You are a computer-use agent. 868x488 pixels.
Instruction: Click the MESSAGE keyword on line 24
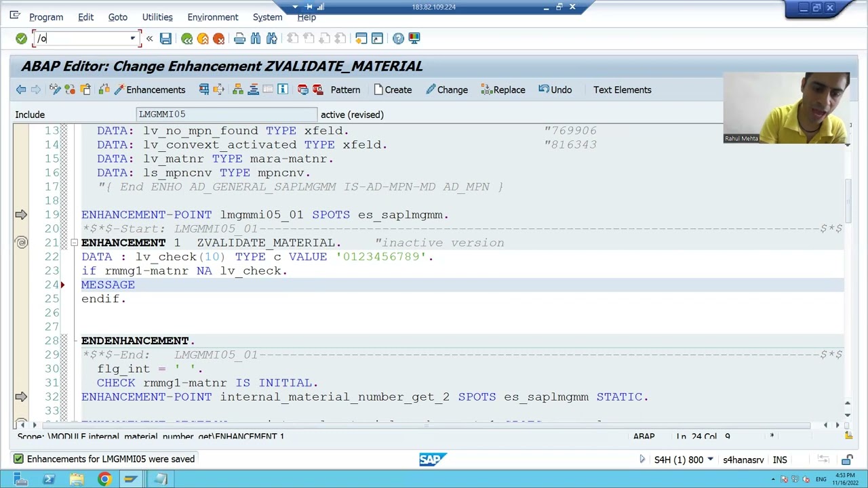[x=108, y=285]
